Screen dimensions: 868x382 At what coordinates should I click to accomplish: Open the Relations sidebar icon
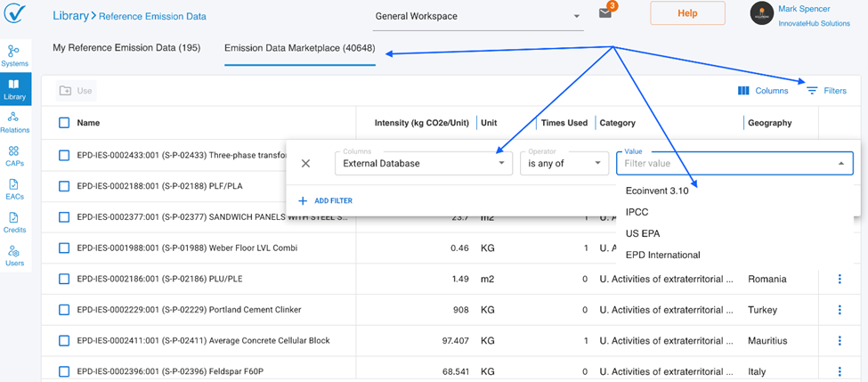pyautogui.click(x=14, y=121)
